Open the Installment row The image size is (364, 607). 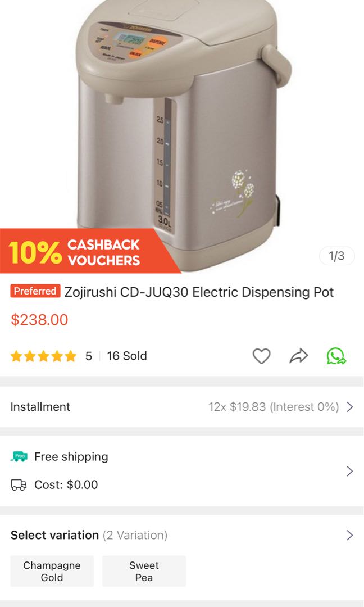pyautogui.click(x=182, y=407)
